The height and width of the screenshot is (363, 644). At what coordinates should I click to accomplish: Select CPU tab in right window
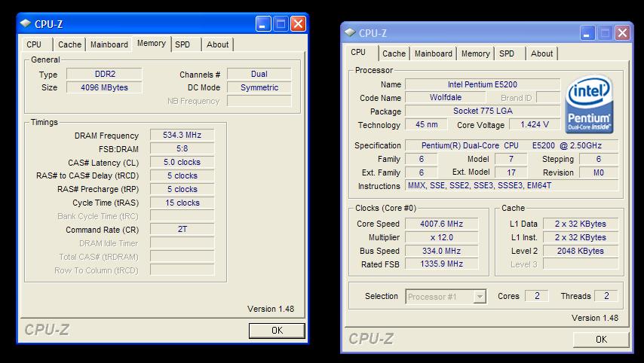[x=361, y=53]
